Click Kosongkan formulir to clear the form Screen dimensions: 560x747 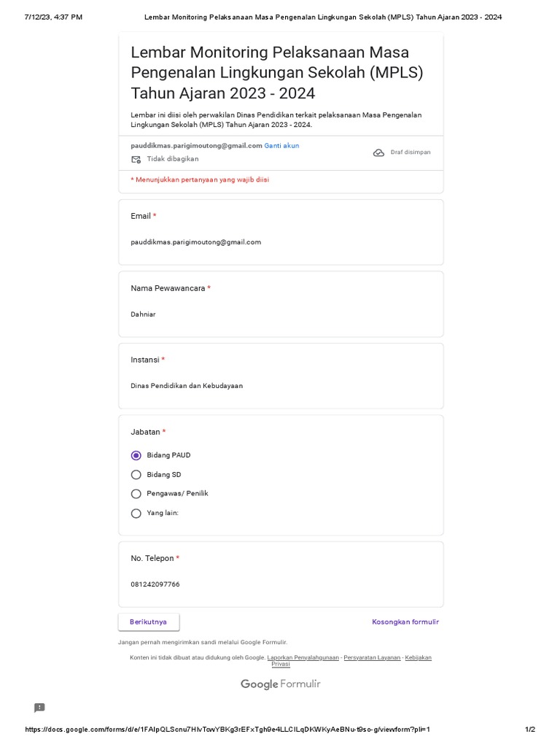coord(405,622)
